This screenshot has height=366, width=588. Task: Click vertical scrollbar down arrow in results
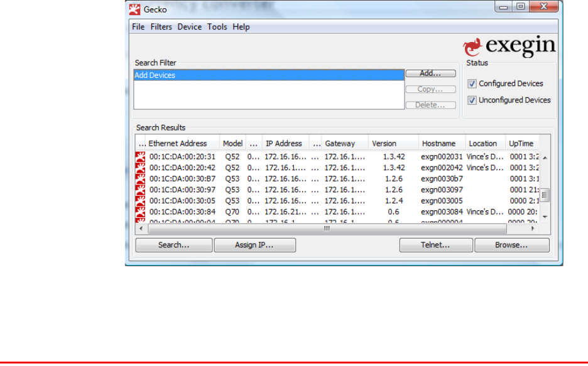[545, 217]
